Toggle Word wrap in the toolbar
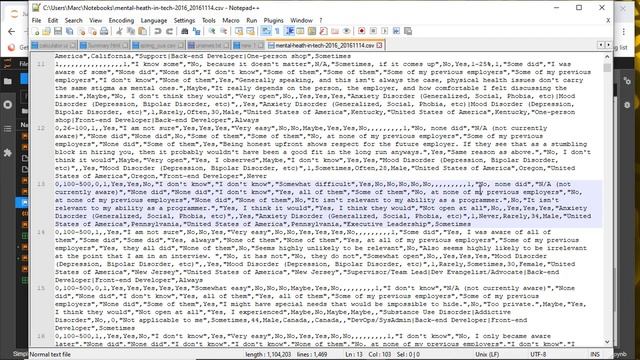This screenshot has width=640, height=360. pos(266,31)
